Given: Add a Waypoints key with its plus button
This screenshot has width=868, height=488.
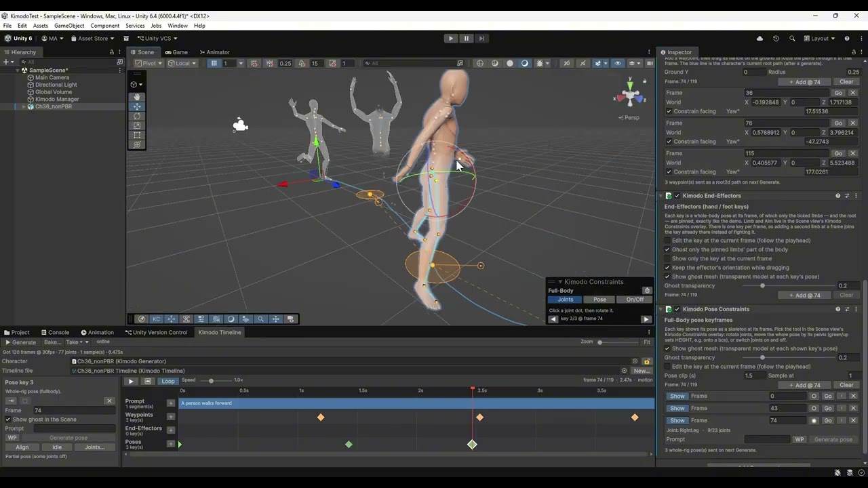Looking at the screenshot, I should 171,417.
